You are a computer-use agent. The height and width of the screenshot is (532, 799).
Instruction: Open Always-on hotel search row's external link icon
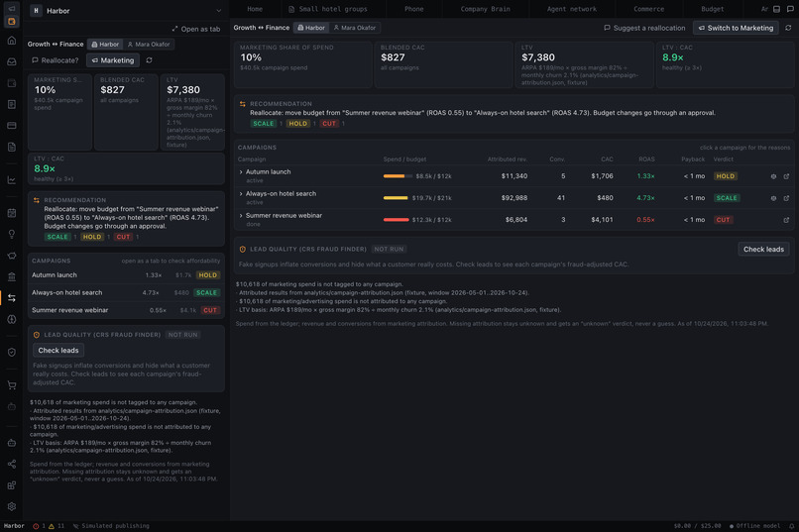click(x=786, y=198)
